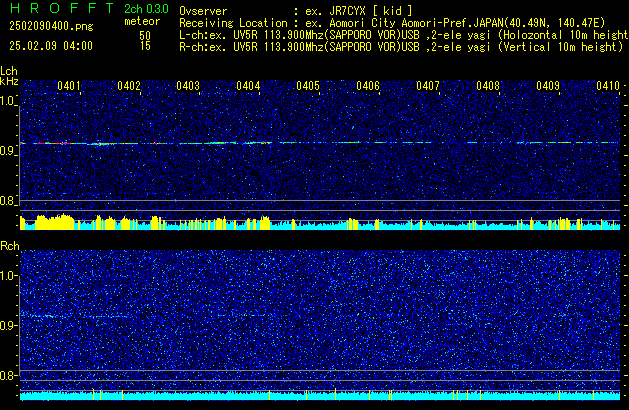Click the HROFFT title text
629x410 pixels.
[62, 8]
